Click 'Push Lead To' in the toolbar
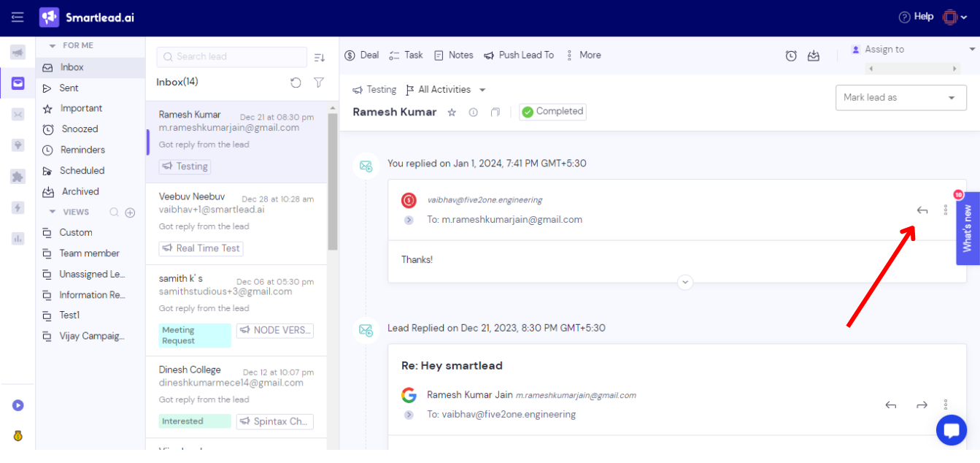The width and height of the screenshot is (980, 463). coord(519,55)
